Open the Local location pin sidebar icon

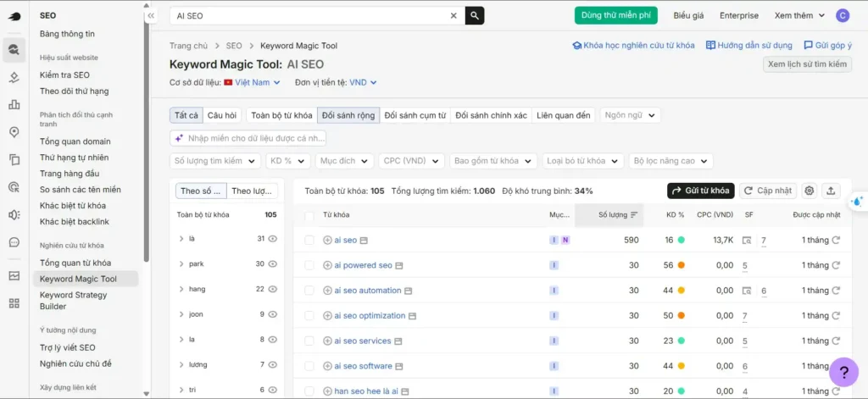pyautogui.click(x=14, y=131)
